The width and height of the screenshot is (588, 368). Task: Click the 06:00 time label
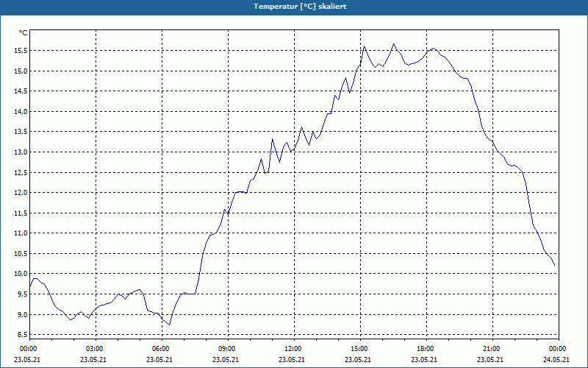162,349
